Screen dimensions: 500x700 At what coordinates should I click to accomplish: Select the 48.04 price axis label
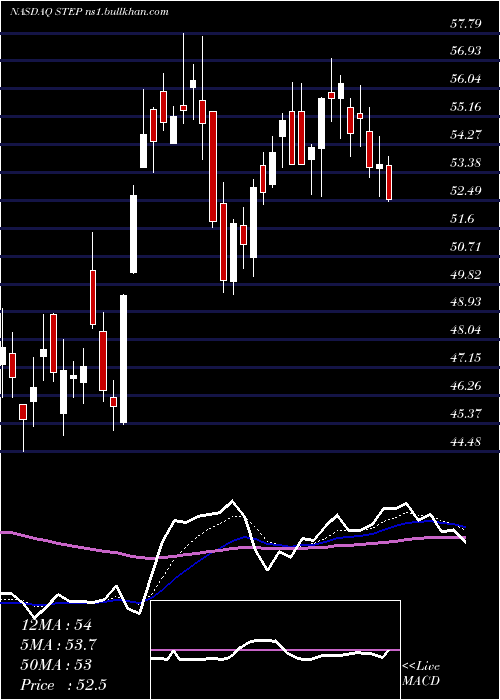(466, 330)
